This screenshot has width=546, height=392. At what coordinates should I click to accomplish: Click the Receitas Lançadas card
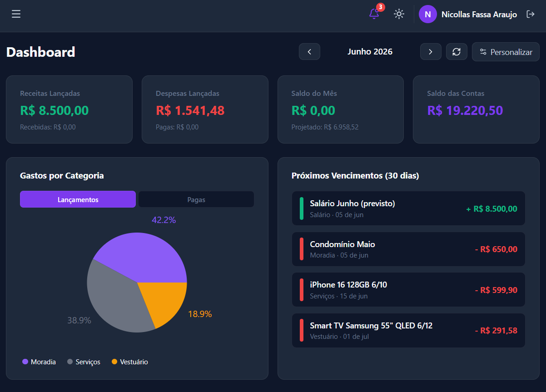tap(69, 109)
